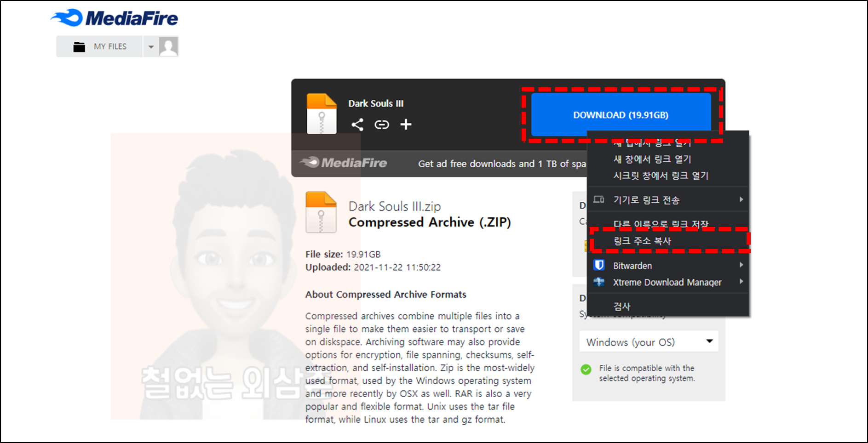
Task: Click the 'Dark Souls III.zip' file name
Action: (x=395, y=206)
